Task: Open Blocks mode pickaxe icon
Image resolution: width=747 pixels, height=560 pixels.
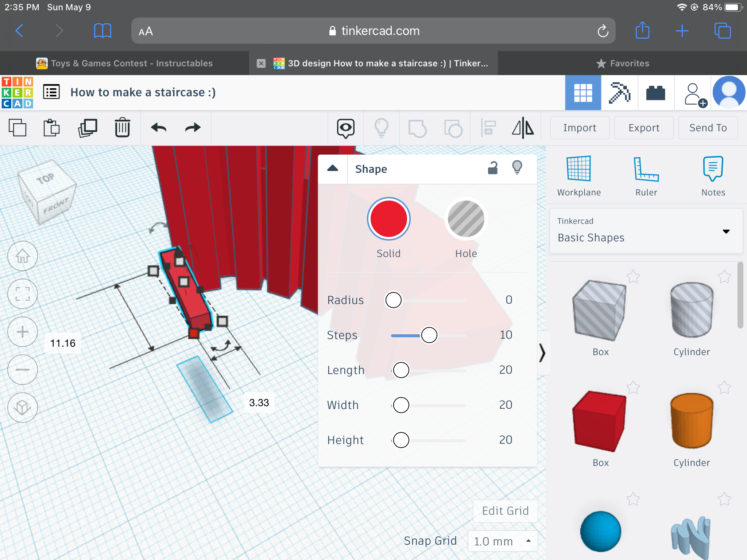Action: [619, 93]
